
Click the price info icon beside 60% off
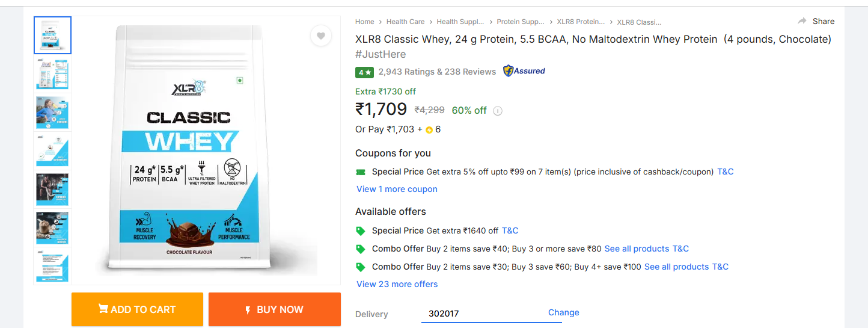[498, 111]
